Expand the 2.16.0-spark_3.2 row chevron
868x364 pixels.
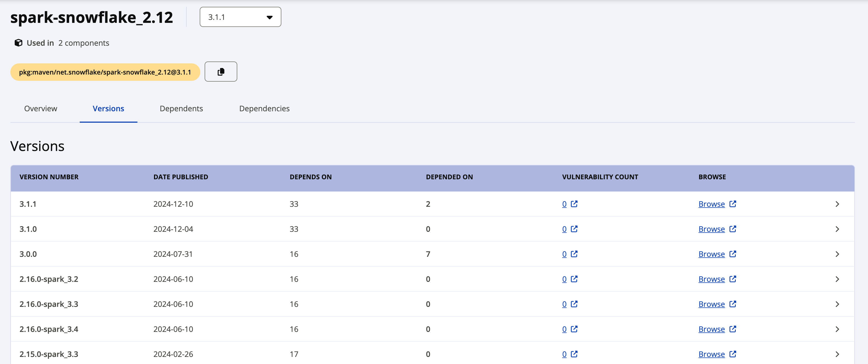837,279
